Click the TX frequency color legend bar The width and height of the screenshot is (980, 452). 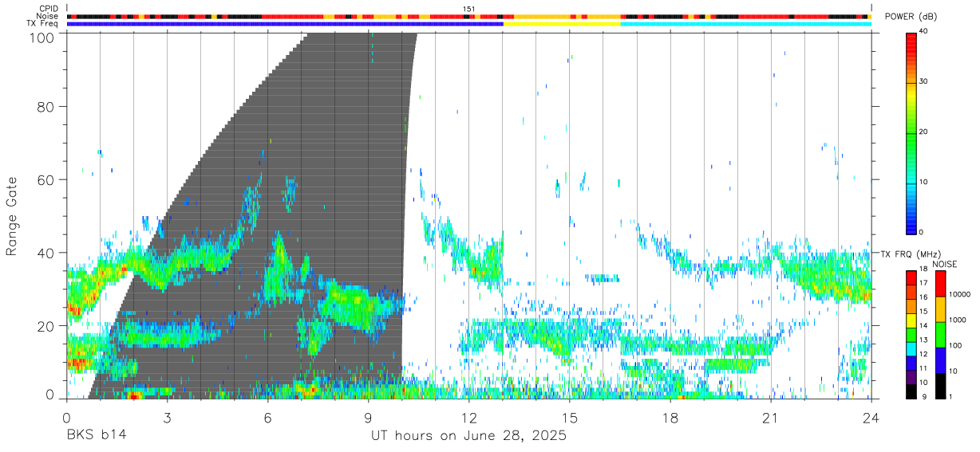(x=911, y=335)
